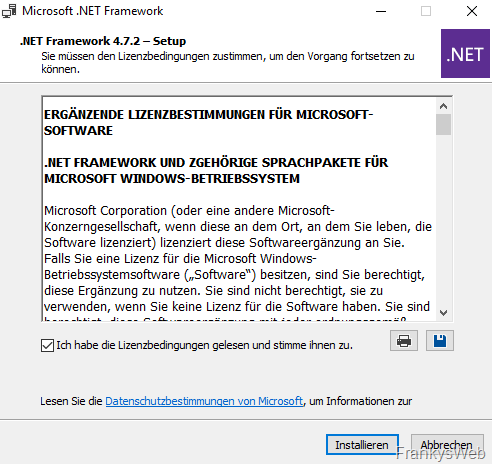The height and width of the screenshot is (464, 492).
Task: Click the greyed-out maximize button
Action: pos(426,11)
